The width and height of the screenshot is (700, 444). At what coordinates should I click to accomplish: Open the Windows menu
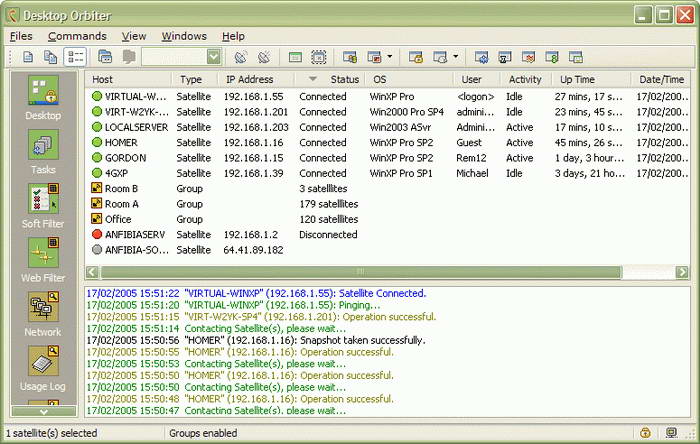[x=184, y=36]
